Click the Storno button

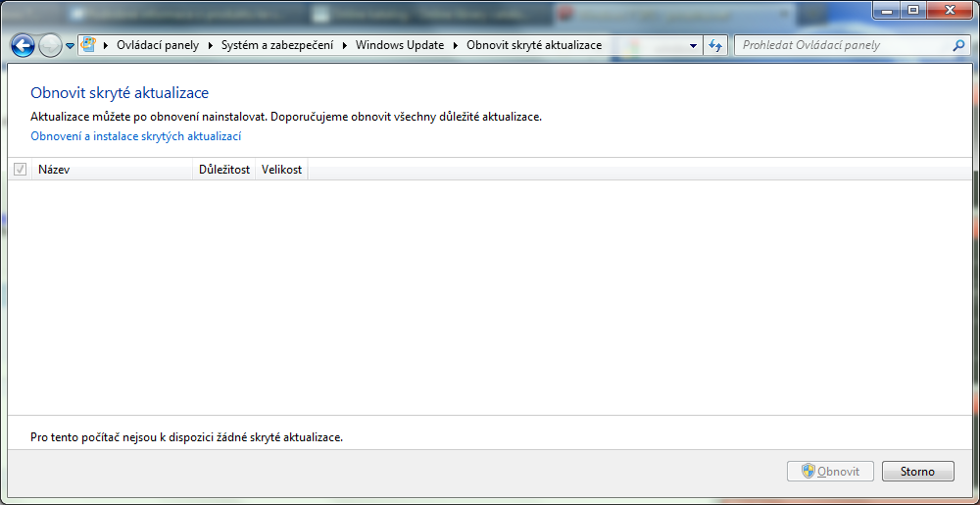[917, 472]
